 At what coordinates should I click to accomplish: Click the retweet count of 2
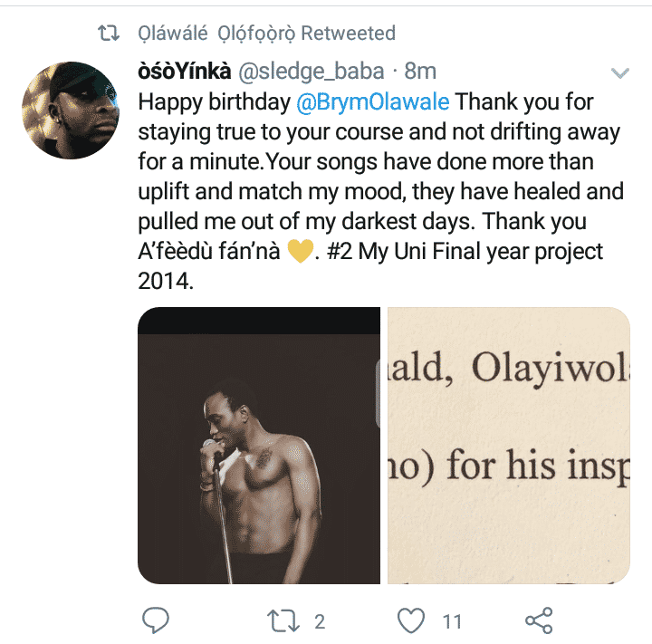coord(320,622)
